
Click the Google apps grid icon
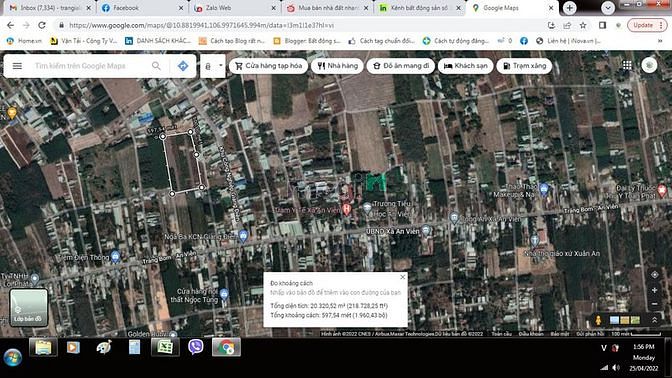pyautogui.click(x=627, y=65)
